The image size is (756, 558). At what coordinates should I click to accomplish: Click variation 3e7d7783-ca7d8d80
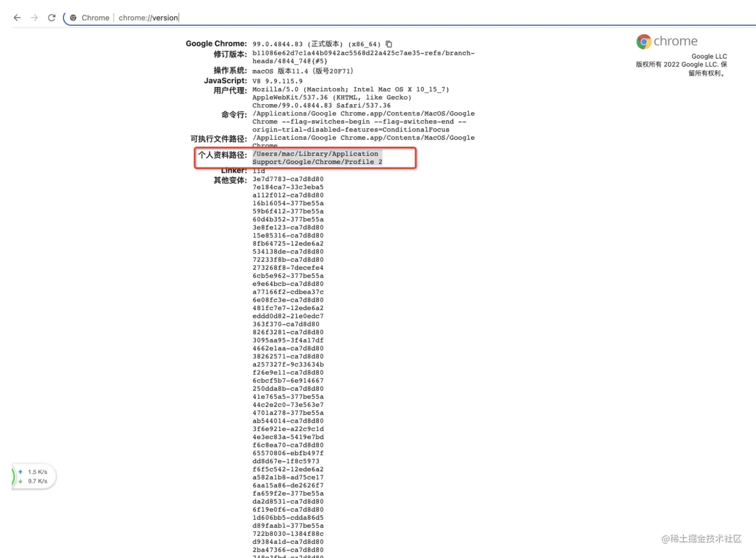click(288, 179)
